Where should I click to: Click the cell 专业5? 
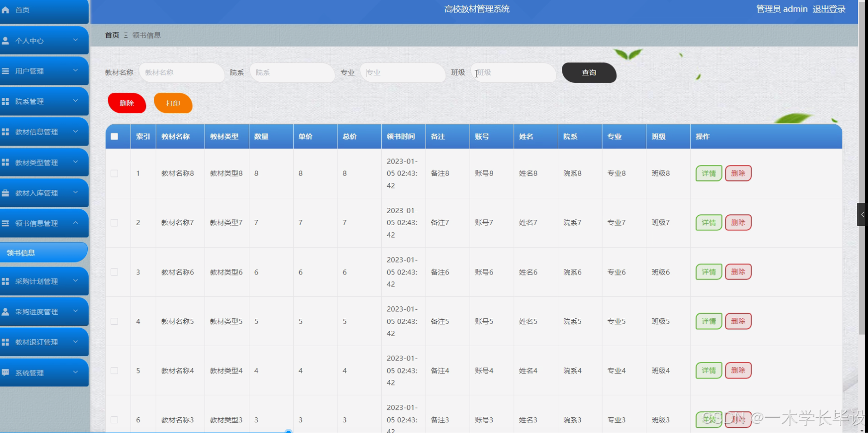616,321
